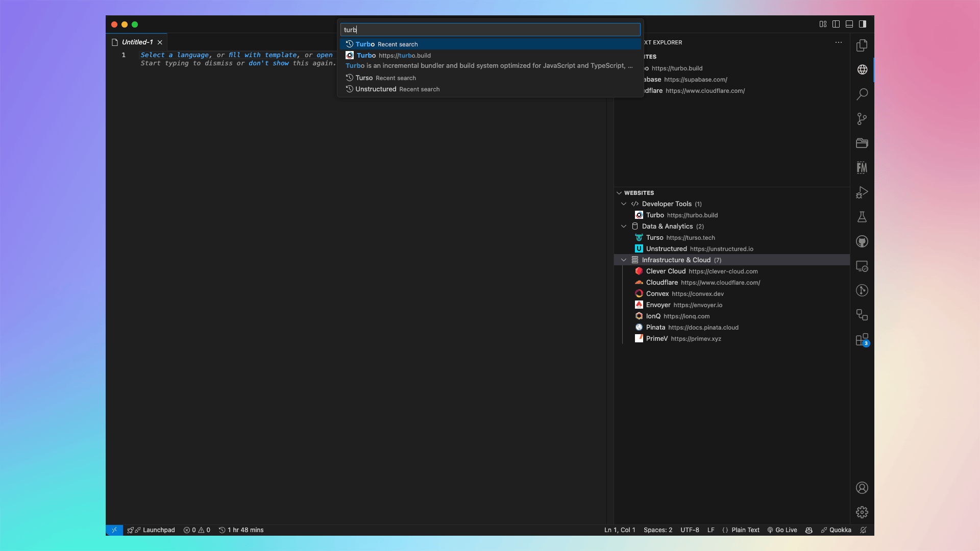980x551 pixels.
Task: Click the 'Select a language' link
Action: click(174, 55)
